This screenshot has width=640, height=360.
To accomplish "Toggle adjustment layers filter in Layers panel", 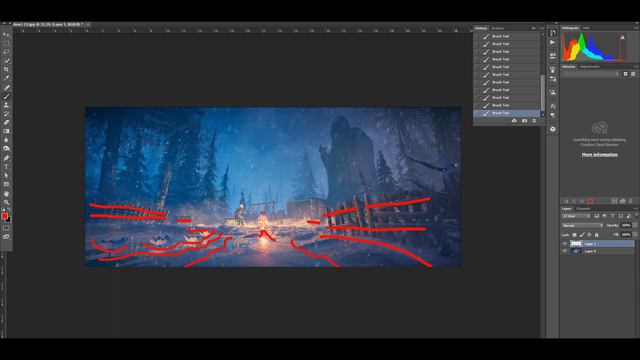I will click(x=604, y=216).
